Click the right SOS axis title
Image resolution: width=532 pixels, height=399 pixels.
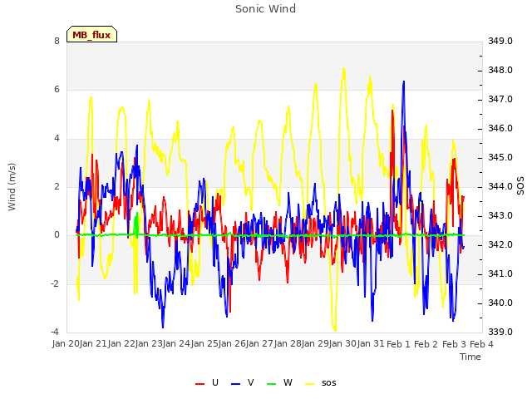point(520,186)
